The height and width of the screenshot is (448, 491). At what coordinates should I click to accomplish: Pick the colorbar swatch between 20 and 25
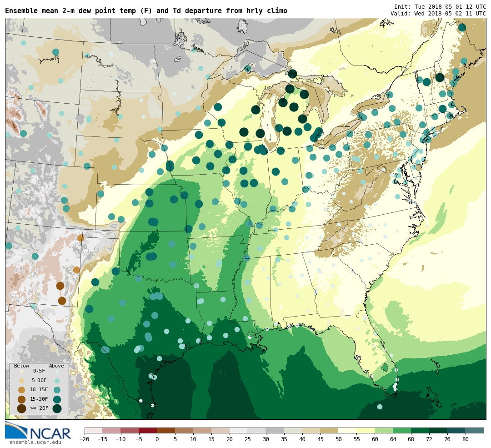239,430
